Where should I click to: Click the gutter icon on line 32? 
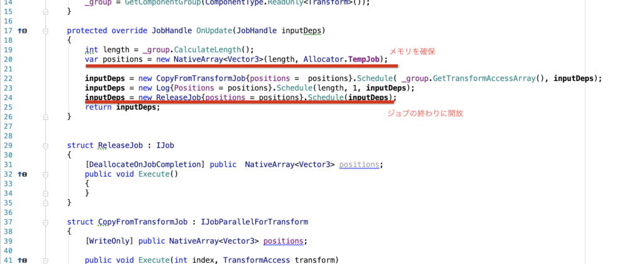click(x=22, y=174)
